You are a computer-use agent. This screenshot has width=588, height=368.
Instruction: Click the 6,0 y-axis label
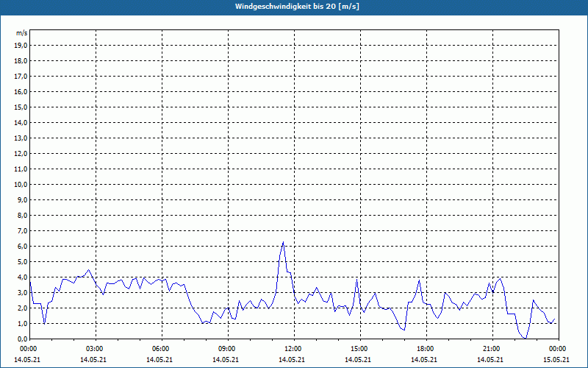click(x=22, y=247)
